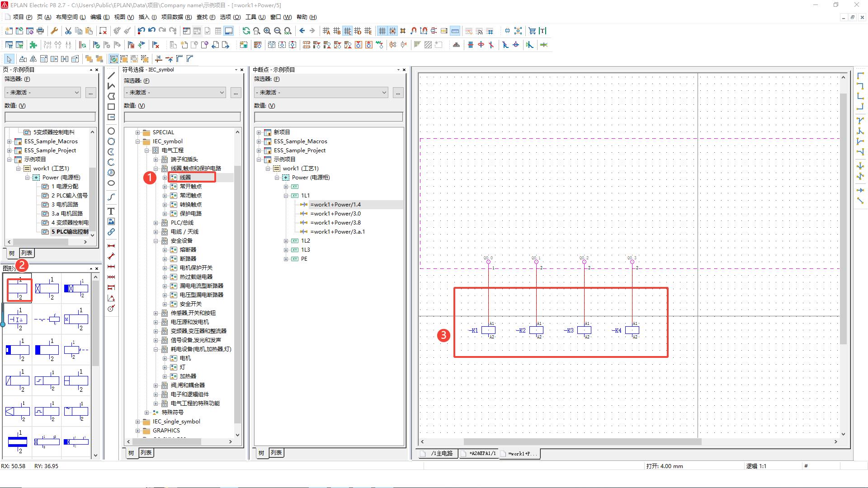Click the blue back arrow icon
This screenshot has width=868, height=488.
302,31
